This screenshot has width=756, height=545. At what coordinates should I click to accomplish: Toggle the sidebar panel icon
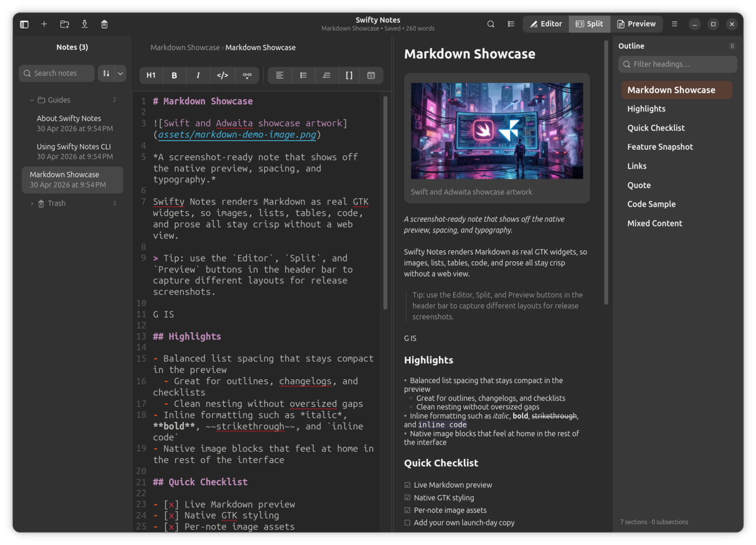pos(24,24)
